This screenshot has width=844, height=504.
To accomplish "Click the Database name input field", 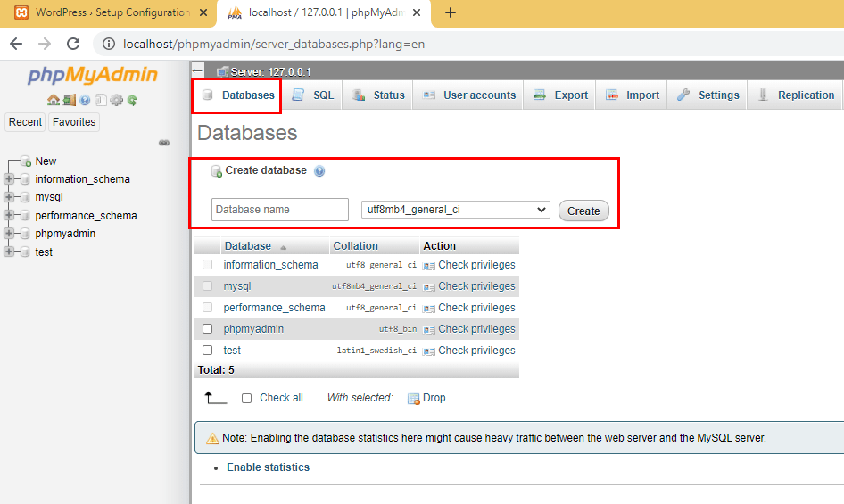I will click(x=280, y=210).
